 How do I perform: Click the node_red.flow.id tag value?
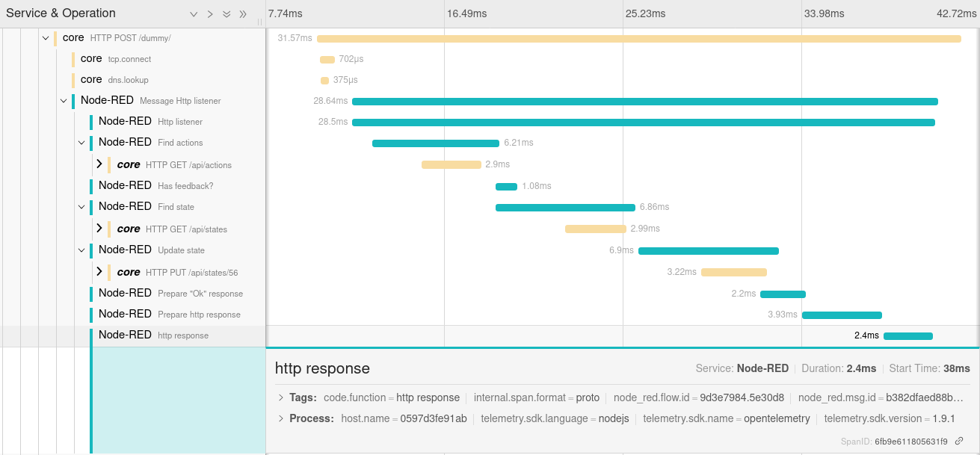click(742, 397)
